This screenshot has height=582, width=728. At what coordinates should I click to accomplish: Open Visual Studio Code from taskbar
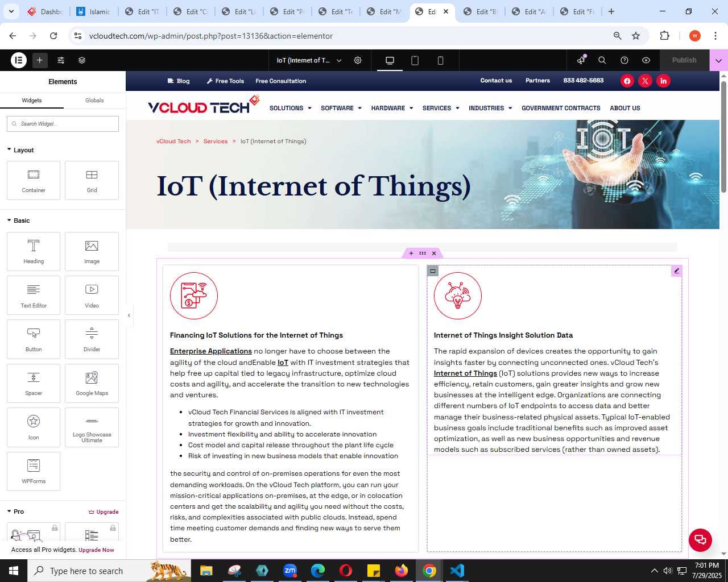tap(457, 571)
